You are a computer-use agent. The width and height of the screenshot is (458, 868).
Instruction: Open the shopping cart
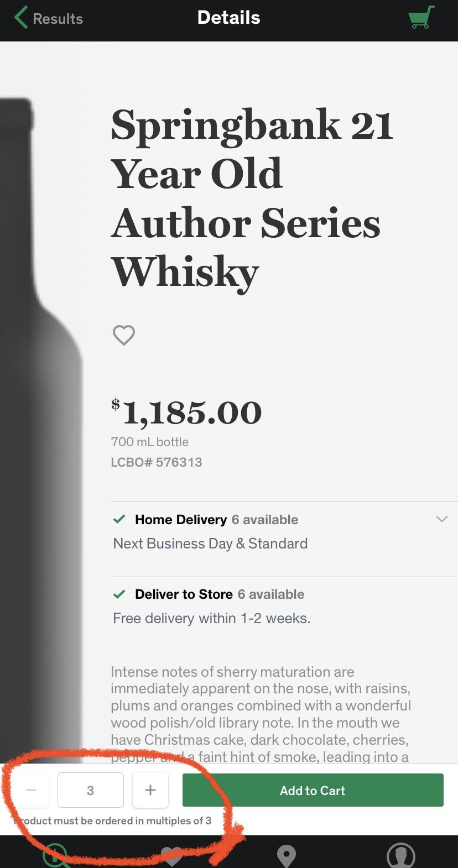[x=421, y=18]
